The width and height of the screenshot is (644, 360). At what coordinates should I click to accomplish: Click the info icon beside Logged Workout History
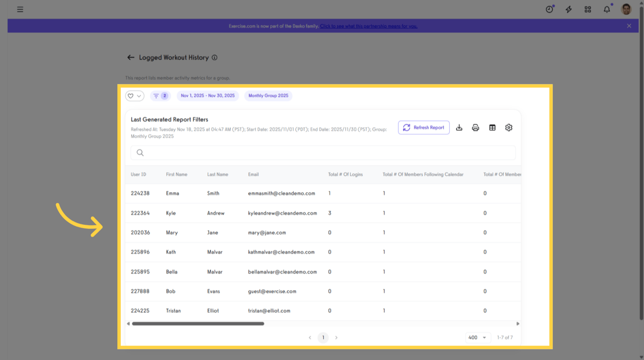(215, 57)
